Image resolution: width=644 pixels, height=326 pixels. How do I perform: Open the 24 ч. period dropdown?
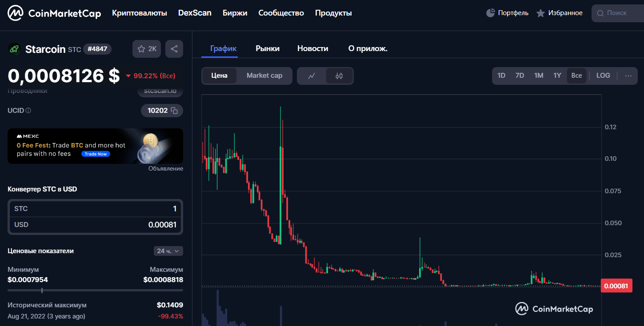click(168, 251)
